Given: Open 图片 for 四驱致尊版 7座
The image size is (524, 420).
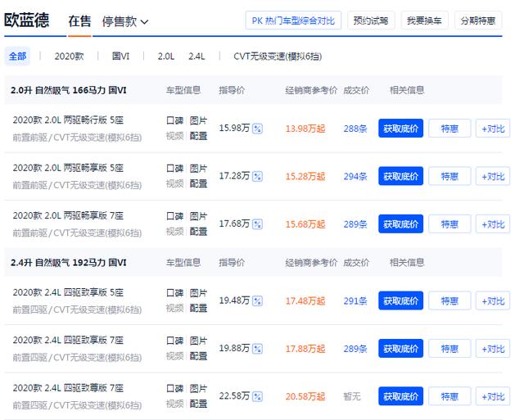Looking at the screenshot, I should click(198, 389).
